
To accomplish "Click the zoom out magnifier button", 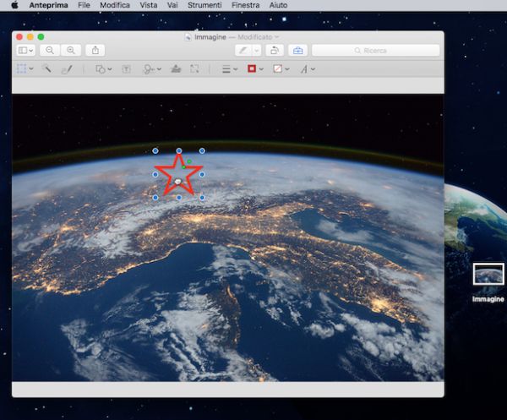I will (51, 51).
